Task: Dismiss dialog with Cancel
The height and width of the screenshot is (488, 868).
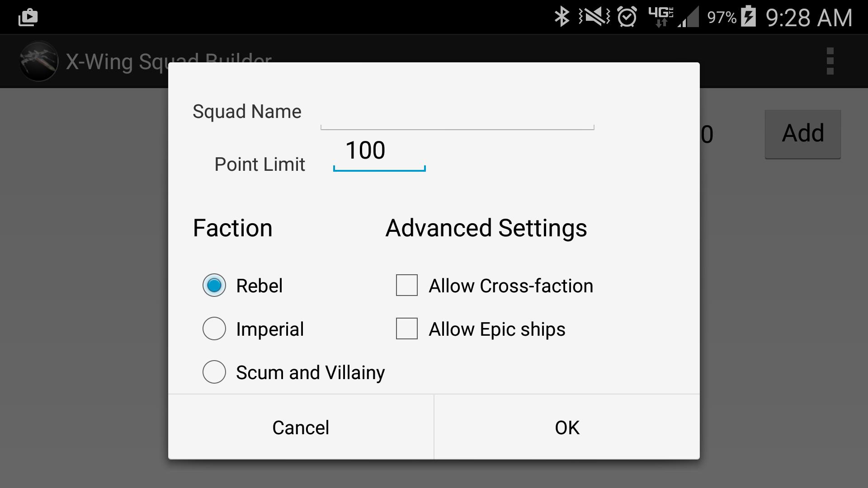Action: 300,427
